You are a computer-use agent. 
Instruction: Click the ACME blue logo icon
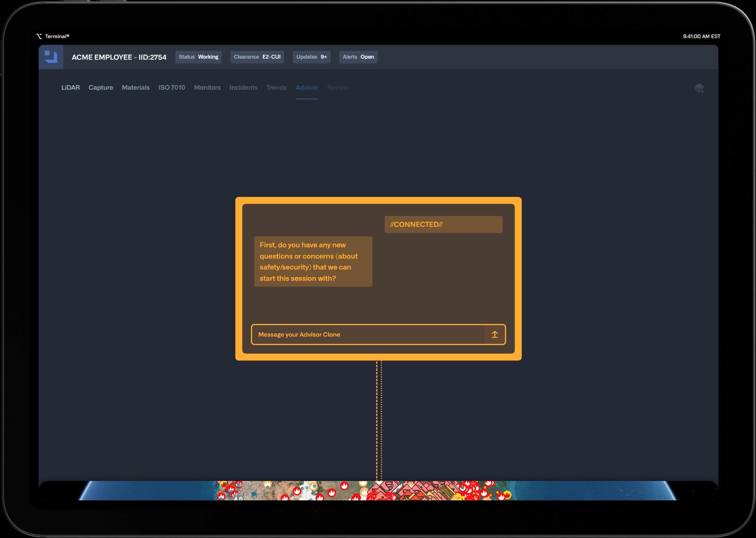(x=51, y=57)
